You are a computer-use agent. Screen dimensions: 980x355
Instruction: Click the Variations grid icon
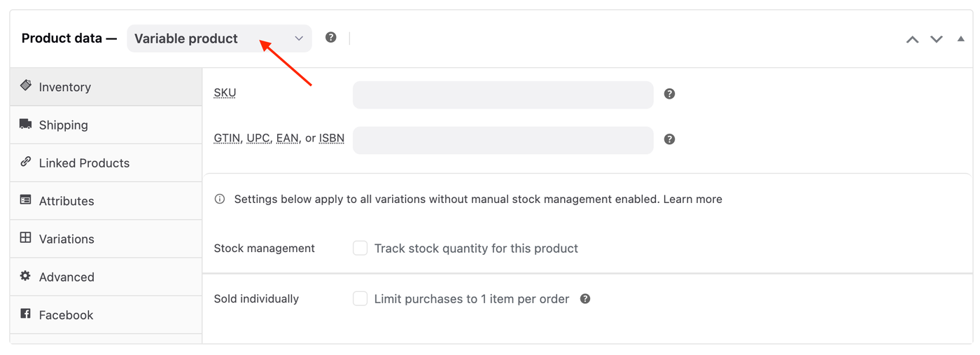coord(26,237)
